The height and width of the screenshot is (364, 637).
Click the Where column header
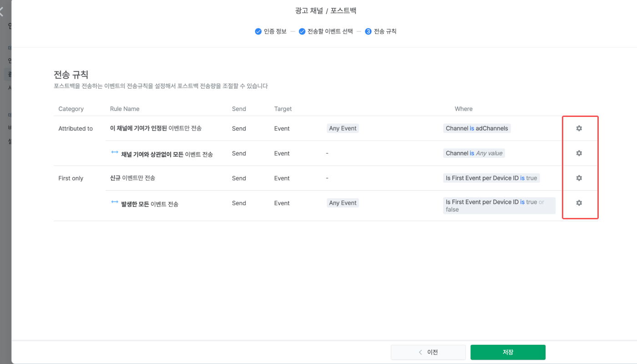pyautogui.click(x=464, y=109)
